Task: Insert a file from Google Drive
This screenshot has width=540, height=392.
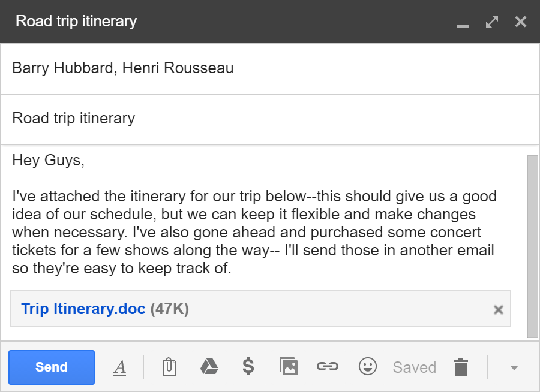Action: point(209,367)
